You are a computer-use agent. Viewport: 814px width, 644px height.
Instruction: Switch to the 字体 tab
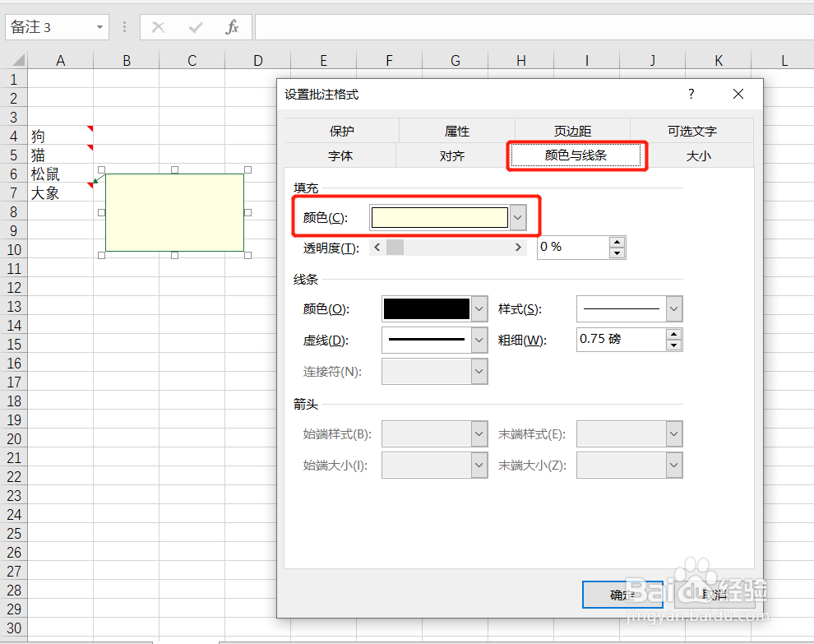[x=340, y=155]
